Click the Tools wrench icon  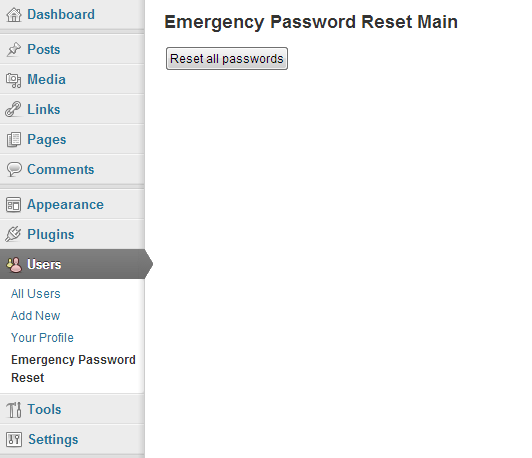14,410
